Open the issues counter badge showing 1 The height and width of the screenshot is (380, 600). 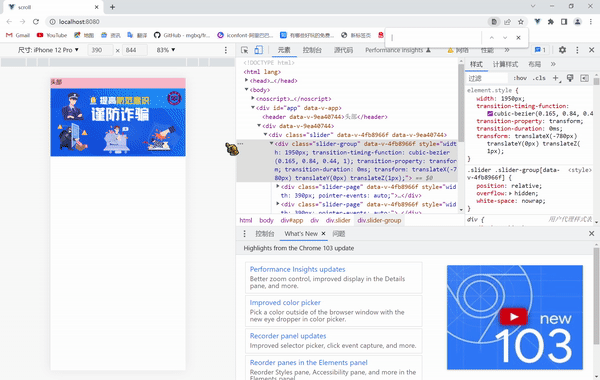click(540, 50)
